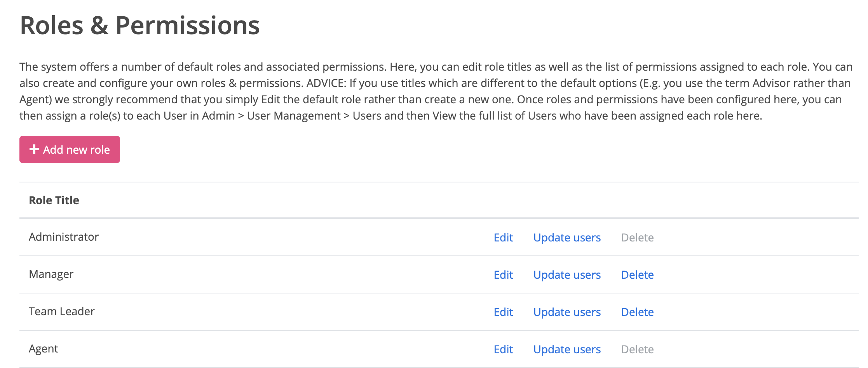Image resolution: width=868 pixels, height=368 pixels.
Task: Click the Roles & Permissions page heading
Action: 140,26
